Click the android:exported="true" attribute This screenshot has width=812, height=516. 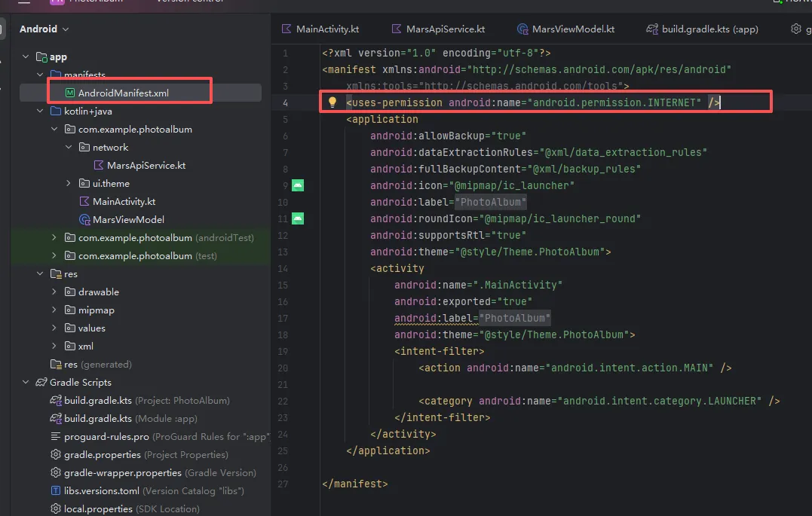[463, 301]
